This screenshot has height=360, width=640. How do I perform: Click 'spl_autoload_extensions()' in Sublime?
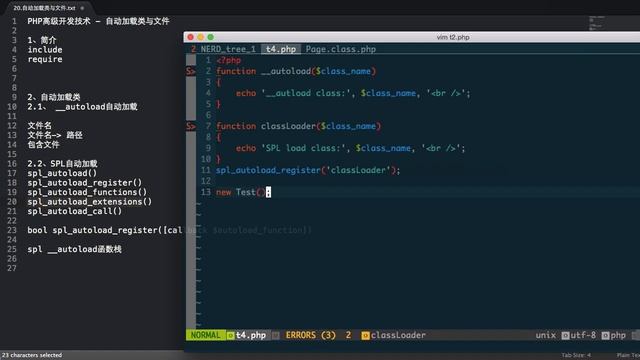[89, 202]
